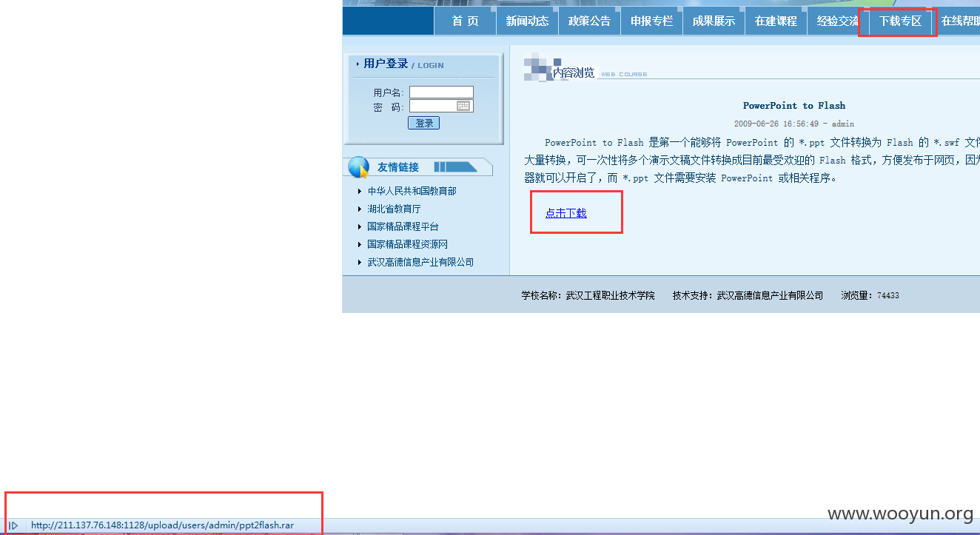Click the status bar URL ppt2flash.rar text
The height and width of the screenshot is (535, 980).
(162, 525)
